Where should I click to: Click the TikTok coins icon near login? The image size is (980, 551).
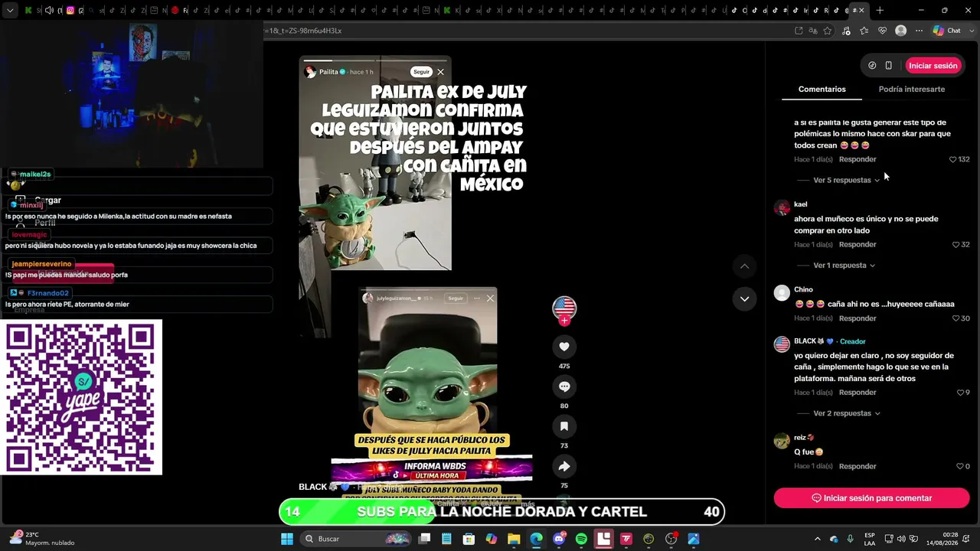872,66
